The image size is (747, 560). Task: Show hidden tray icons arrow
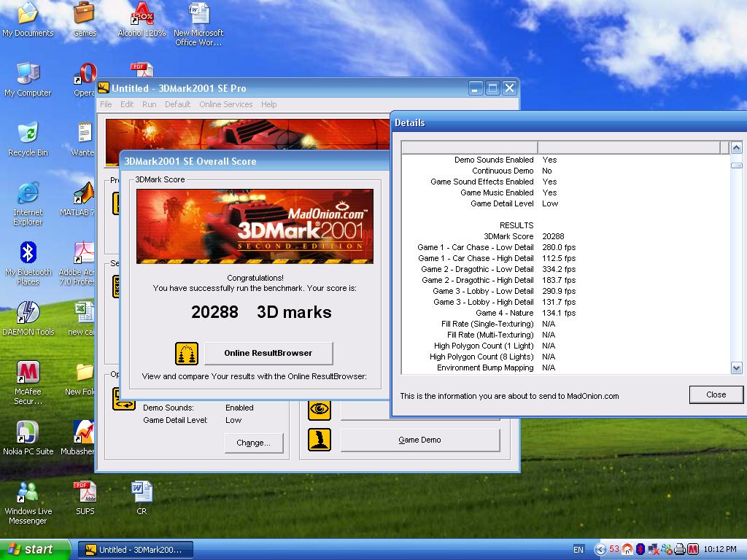pyautogui.click(x=600, y=550)
